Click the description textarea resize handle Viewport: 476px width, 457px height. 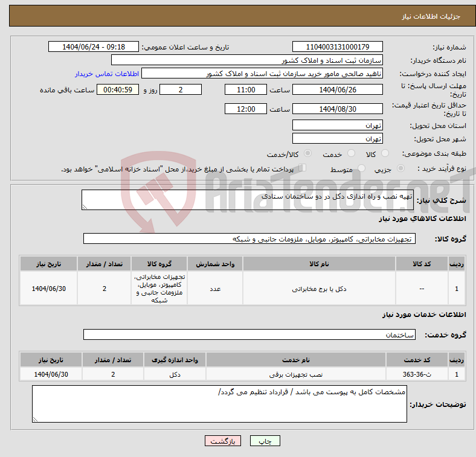pyautogui.click(x=85, y=207)
